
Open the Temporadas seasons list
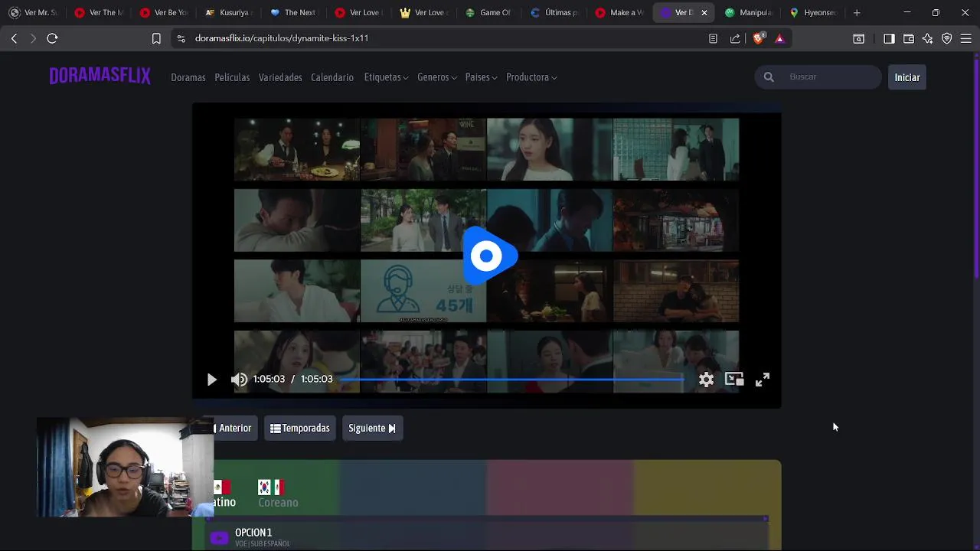299,428
